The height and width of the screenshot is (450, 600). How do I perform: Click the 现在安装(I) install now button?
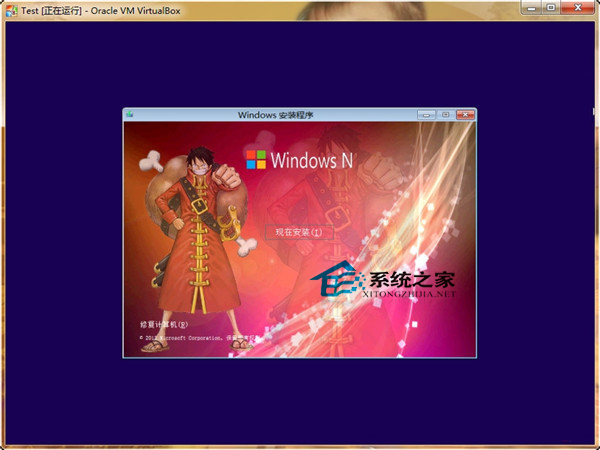(299, 232)
